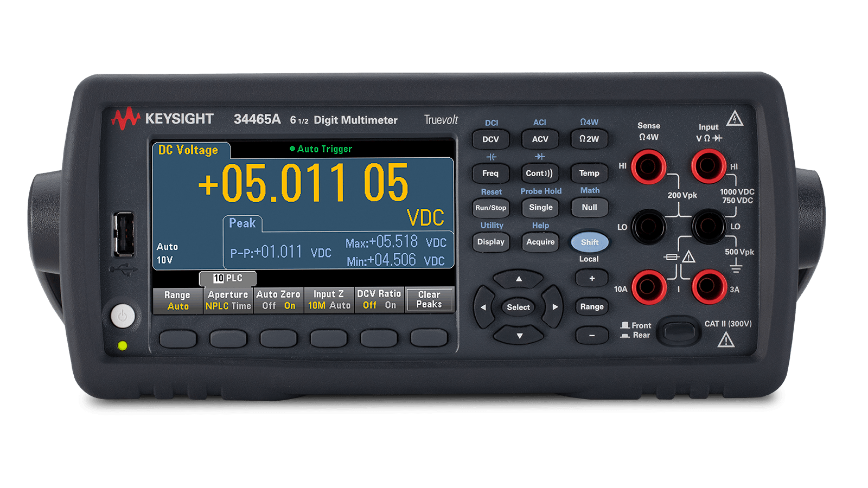
Task: Click the Keysight logo
Action: tap(162, 119)
